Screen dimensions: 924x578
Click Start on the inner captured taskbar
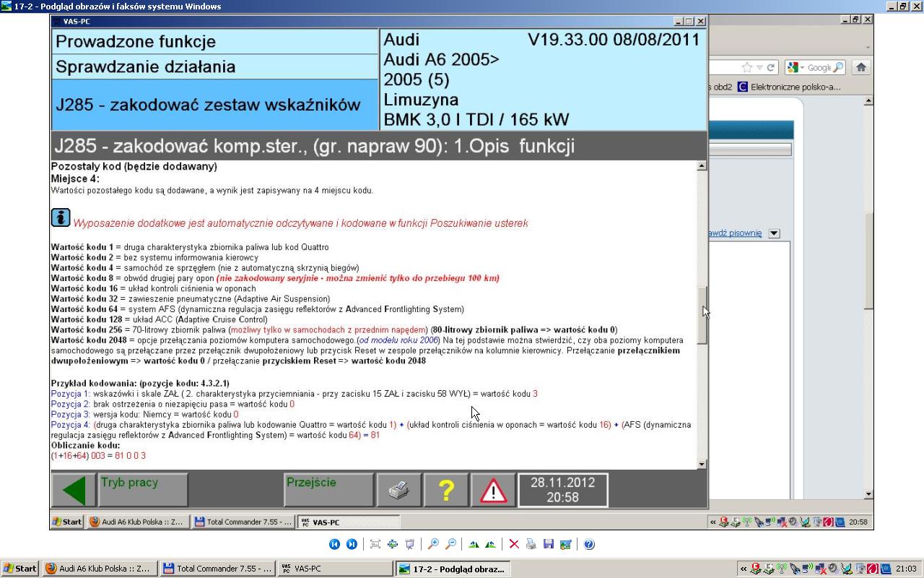tap(66, 522)
